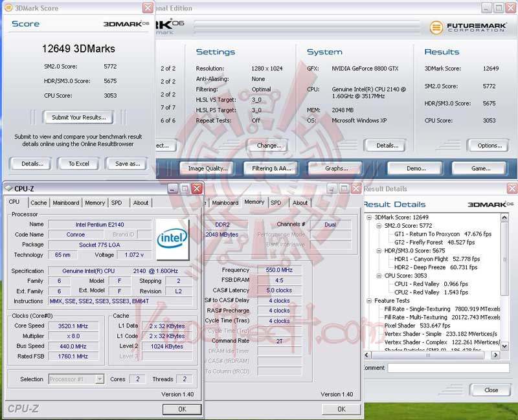Switch to Mainboard tab in left CPU-Z
This screenshot has height=420, width=518.
(x=66, y=203)
